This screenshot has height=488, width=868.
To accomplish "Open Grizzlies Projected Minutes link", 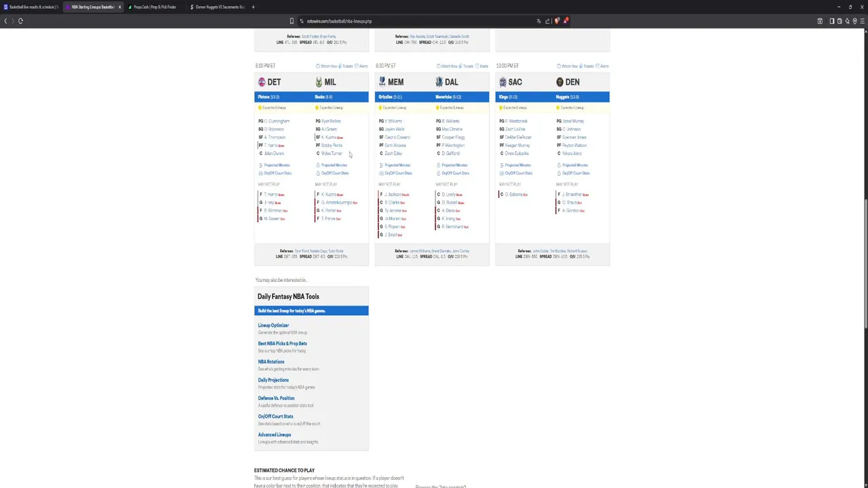I will [395, 165].
